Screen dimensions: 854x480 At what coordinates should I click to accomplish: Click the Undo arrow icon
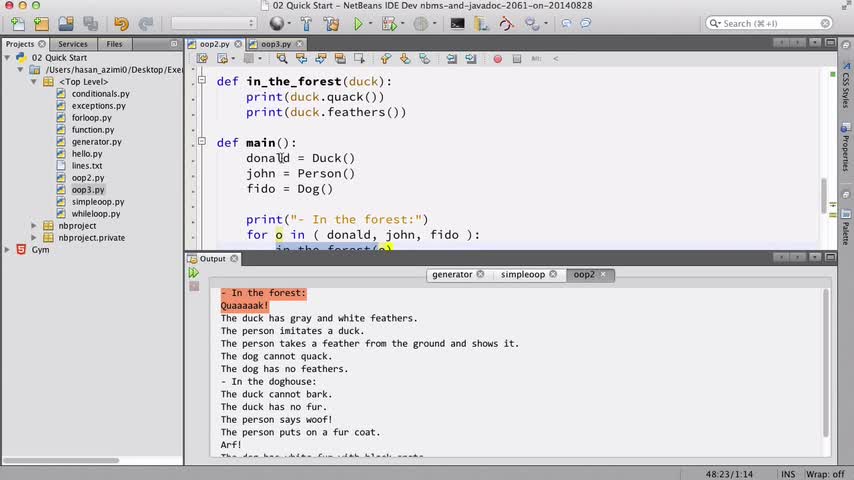(x=121, y=23)
